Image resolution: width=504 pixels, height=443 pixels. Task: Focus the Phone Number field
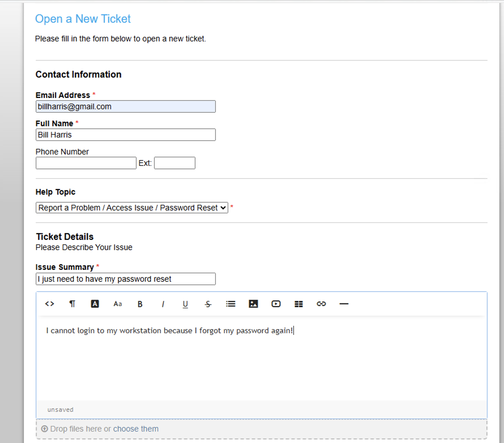(x=86, y=163)
